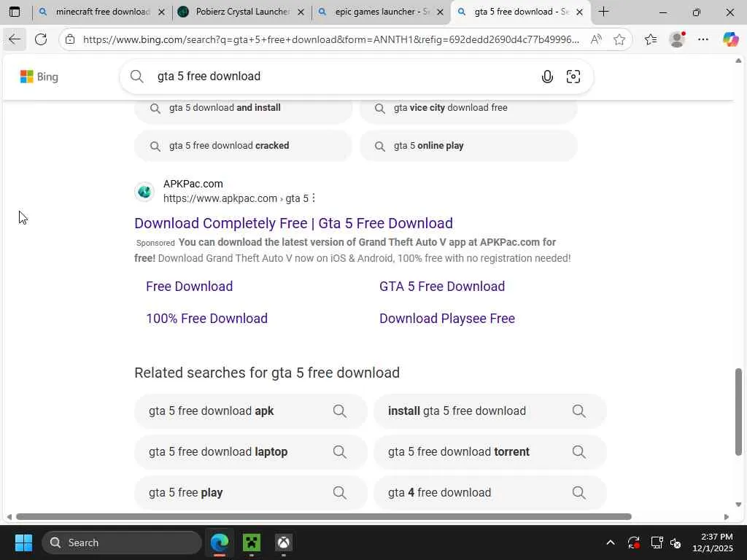Click the horizontal scrollbar thumb

[323, 517]
